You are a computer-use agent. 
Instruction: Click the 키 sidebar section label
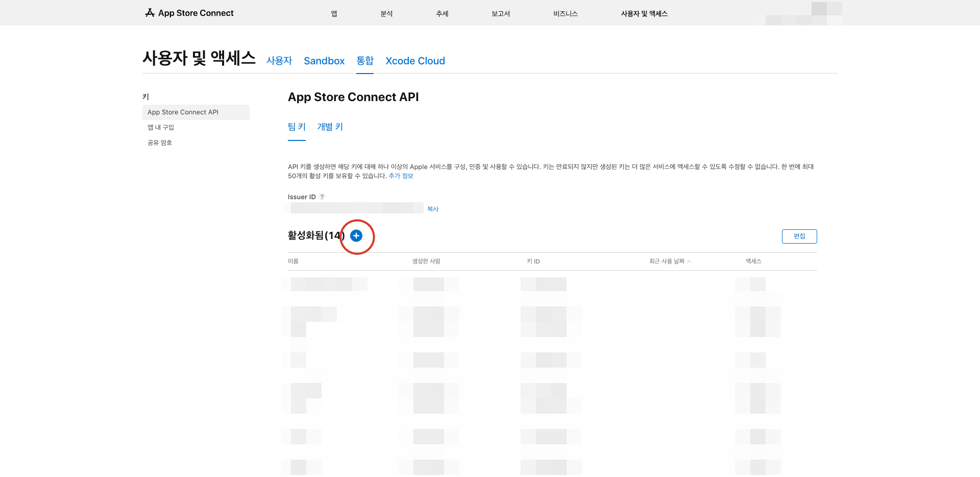[x=145, y=97]
